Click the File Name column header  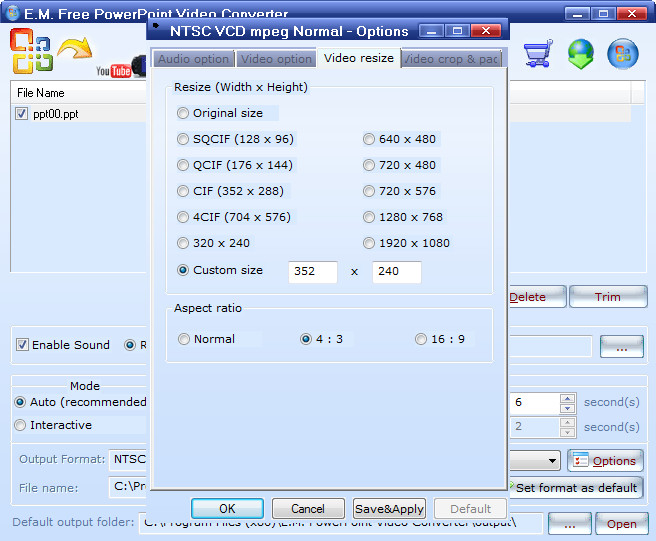[78, 92]
